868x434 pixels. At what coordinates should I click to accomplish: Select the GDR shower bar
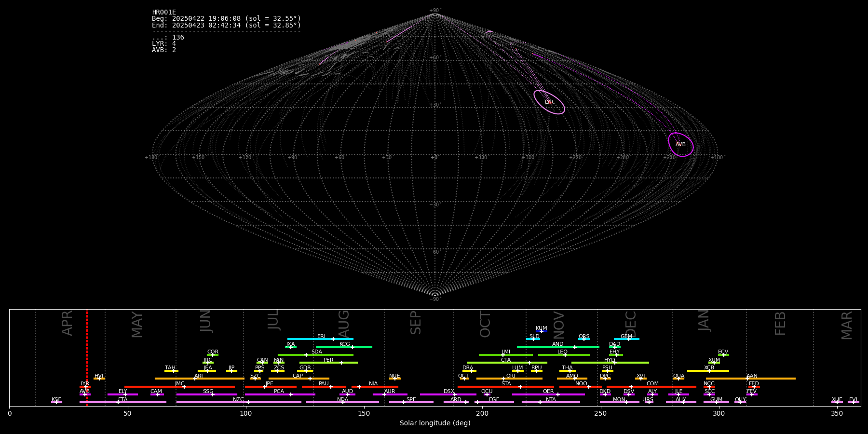pyautogui.click(x=305, y=371)
